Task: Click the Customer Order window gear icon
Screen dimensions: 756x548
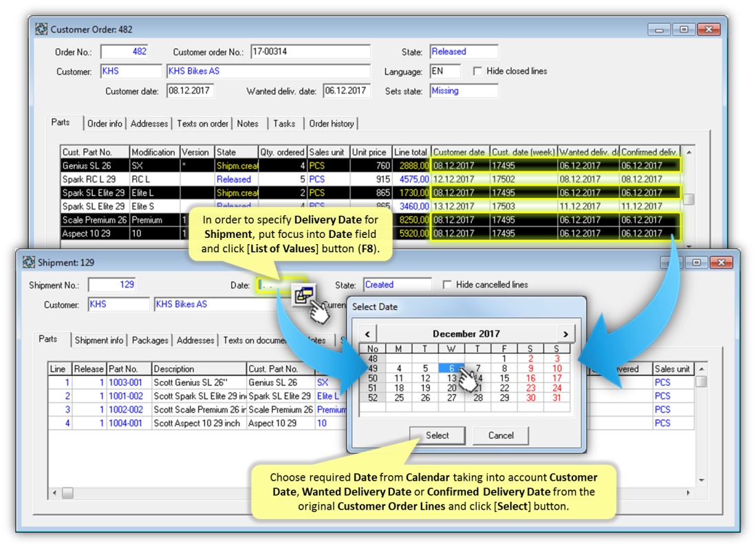Action: (x=41, y=29)
